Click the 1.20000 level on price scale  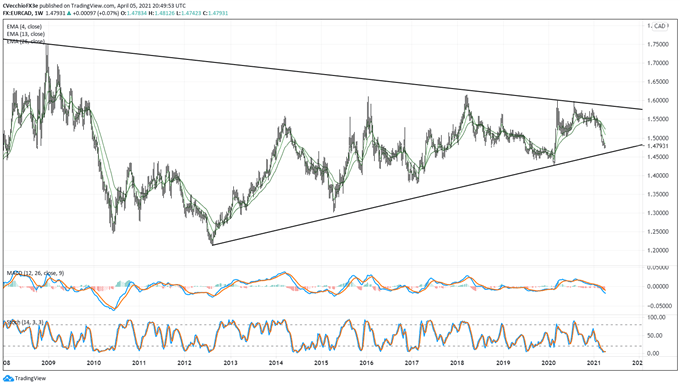pyautogui.click(x=657, y=251)
